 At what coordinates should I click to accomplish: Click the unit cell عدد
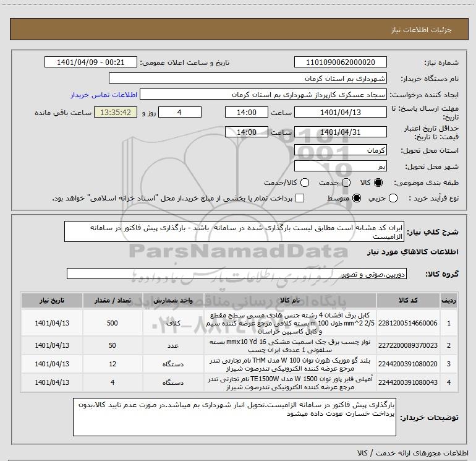[x=173, y=345]
